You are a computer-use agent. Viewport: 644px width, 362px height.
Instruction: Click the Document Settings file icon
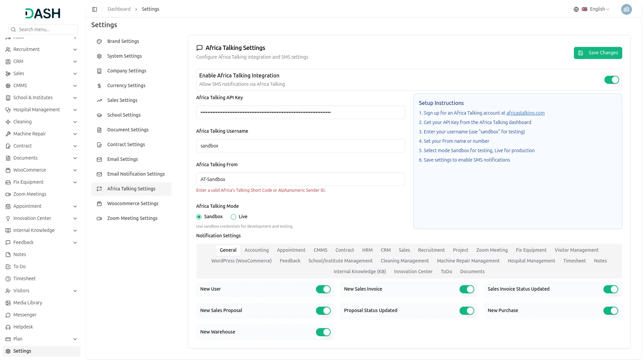click(x=99, y=130)
